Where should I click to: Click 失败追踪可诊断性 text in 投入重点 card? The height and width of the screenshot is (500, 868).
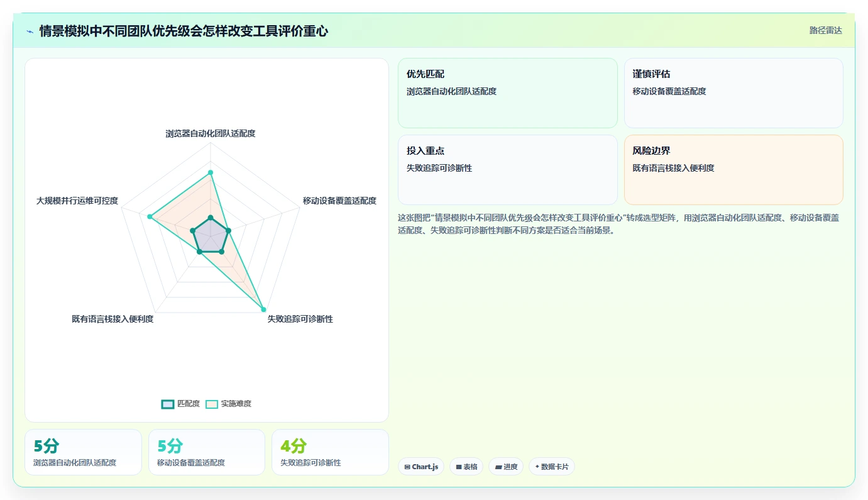[439, 168]
